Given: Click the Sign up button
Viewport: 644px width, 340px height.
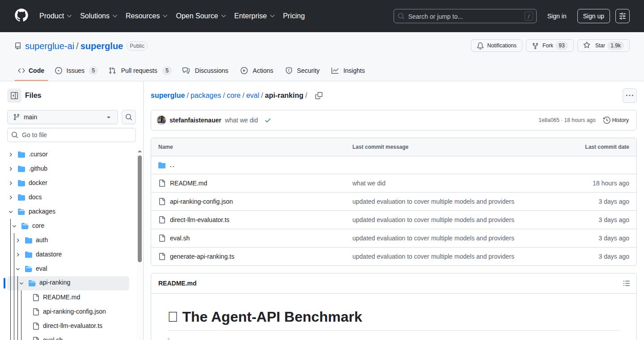Looking at the screenshot, I should click(x=593, y=16).
